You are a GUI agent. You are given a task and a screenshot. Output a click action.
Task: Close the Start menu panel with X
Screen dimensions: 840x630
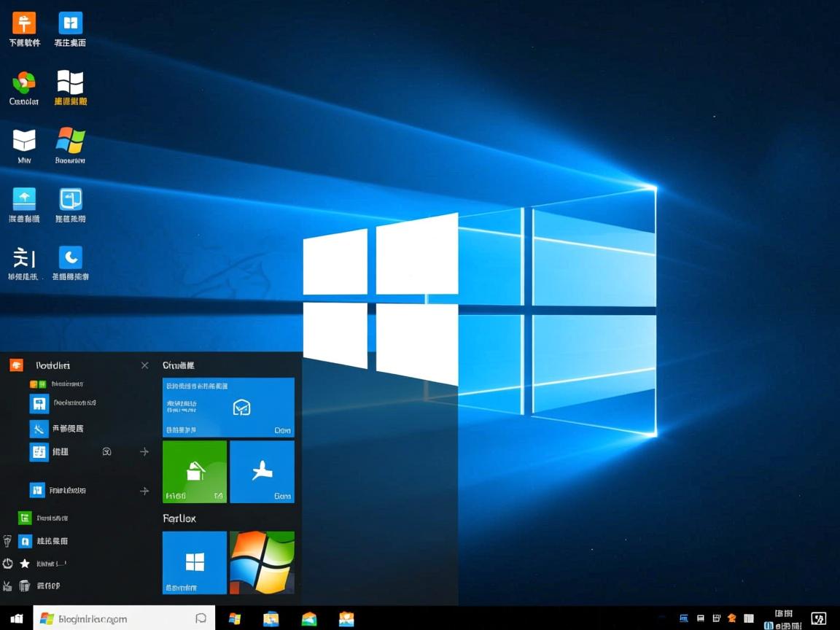pyautogui.click(x=144, y=365)
